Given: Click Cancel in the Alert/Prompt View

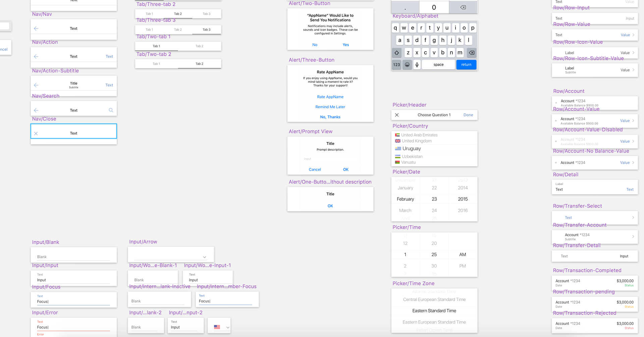Looking at the screenshot, I should point(315,169).
